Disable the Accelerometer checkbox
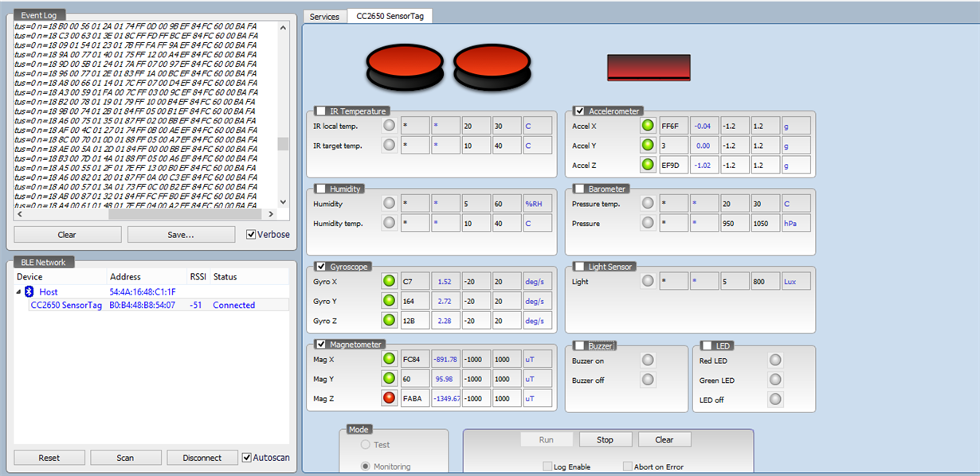Viewport: 980px width, 476px height. [x=579, y=111]
